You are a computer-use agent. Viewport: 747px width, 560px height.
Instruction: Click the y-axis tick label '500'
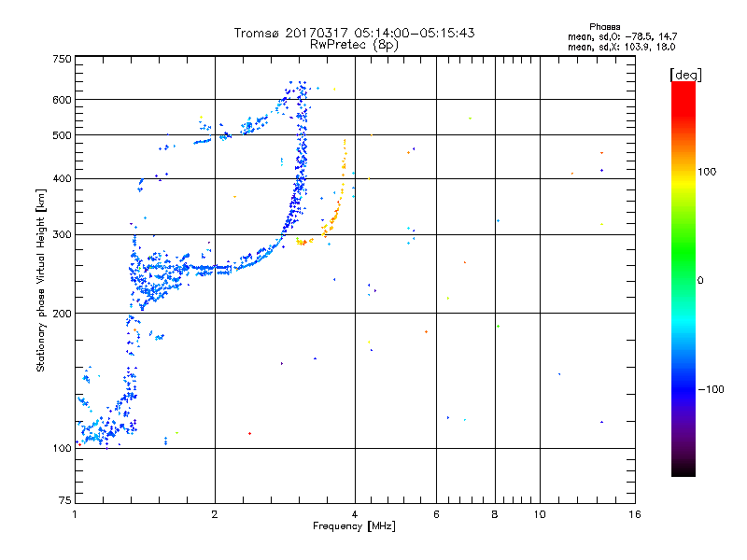pyautogui.click(x=62, y=135)
